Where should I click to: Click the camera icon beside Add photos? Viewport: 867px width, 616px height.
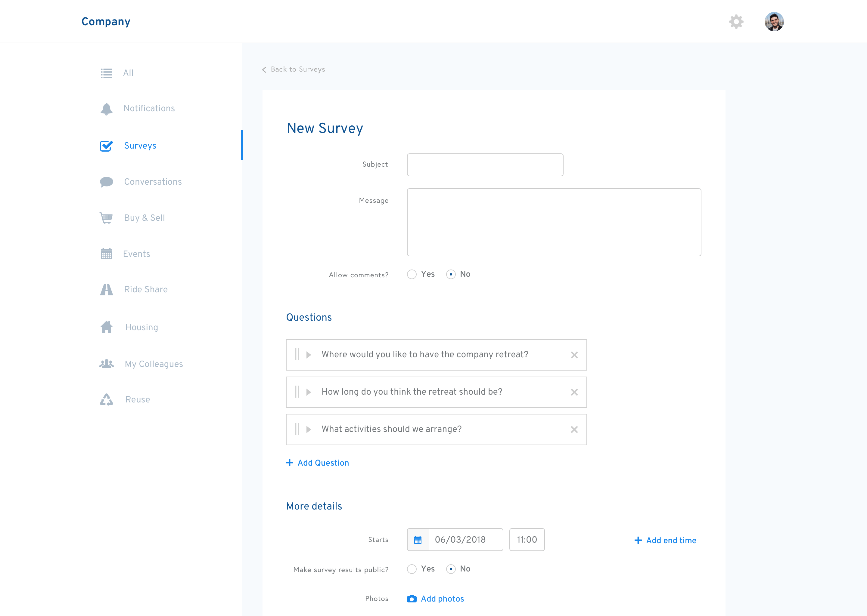click(x=412, y=599)
